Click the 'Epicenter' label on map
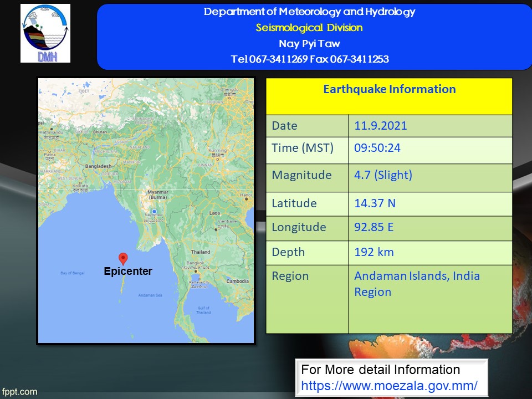Image resolution: width=532 pixels, height=399 pixels. 128,271
